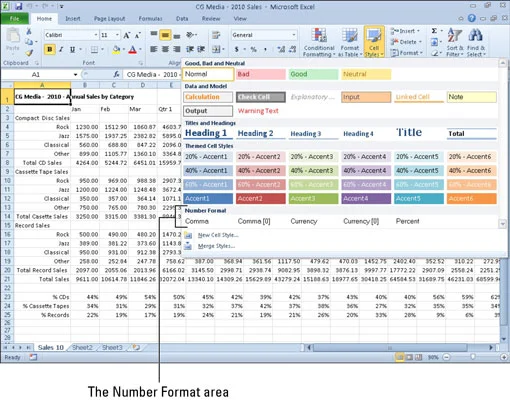Apply the Heading 1 cell style

(x=208, y=133)
